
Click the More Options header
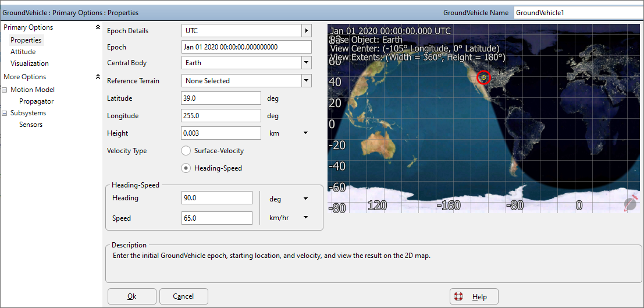[24, 76]
